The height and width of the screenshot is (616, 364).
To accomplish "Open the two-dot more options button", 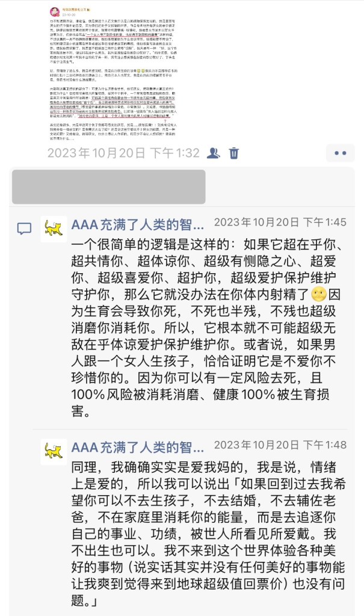I will (x=340, y=153).
